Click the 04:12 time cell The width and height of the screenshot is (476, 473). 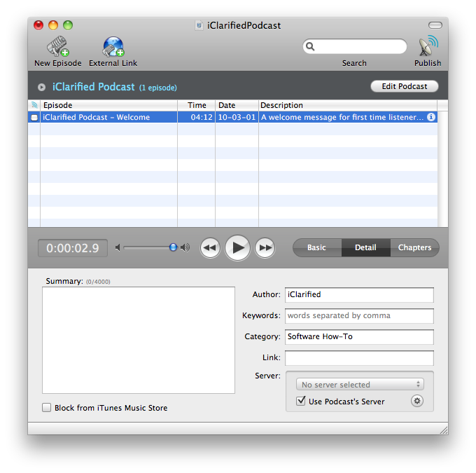197,117
